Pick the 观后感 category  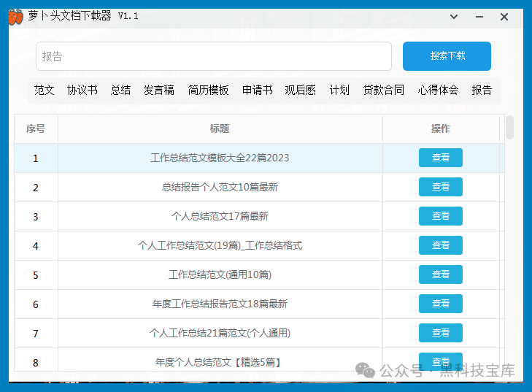tap(300, 91)
